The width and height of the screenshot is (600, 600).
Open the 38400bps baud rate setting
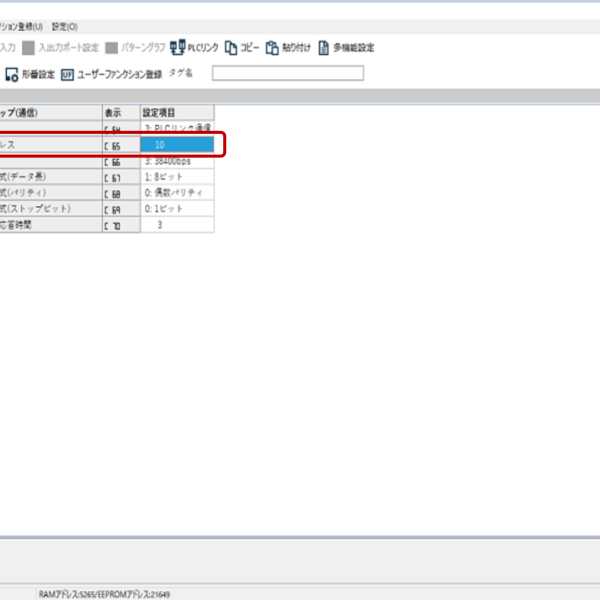coord(177,161)
